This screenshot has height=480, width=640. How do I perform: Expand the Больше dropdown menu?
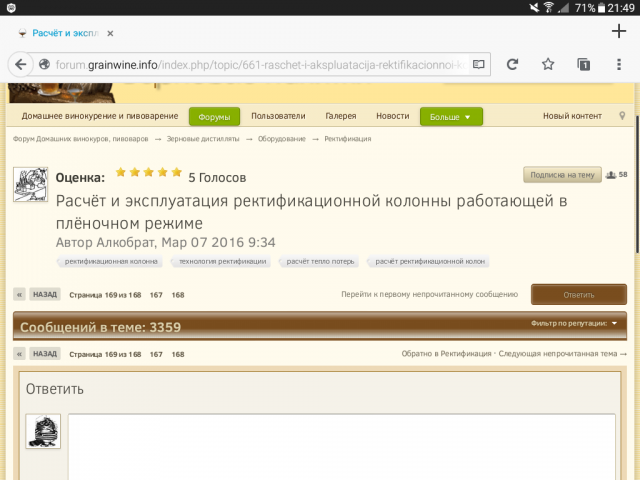click(x=451, y=117)
